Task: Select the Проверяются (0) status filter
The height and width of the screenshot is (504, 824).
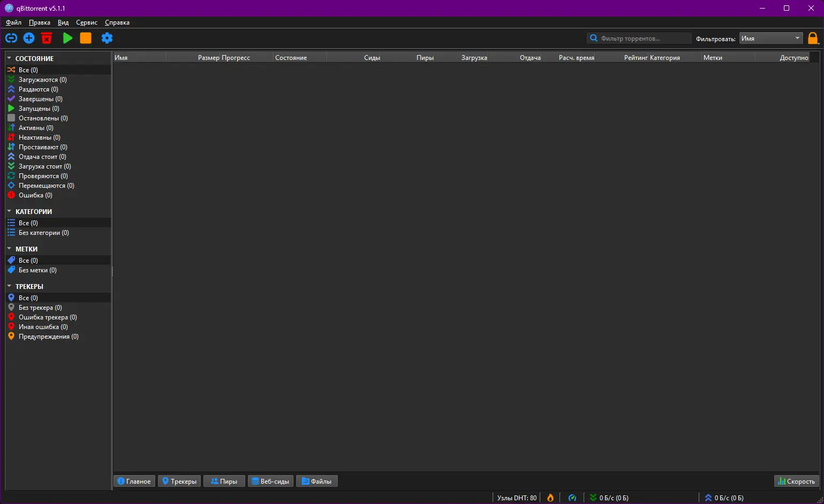Action: pyautogui.click(x=58, y=176)
